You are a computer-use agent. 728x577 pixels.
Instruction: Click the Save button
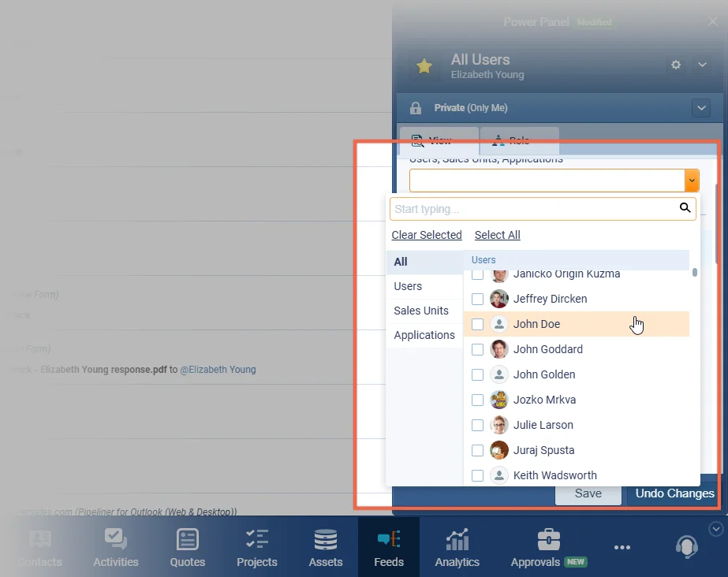tap(588, 494)
